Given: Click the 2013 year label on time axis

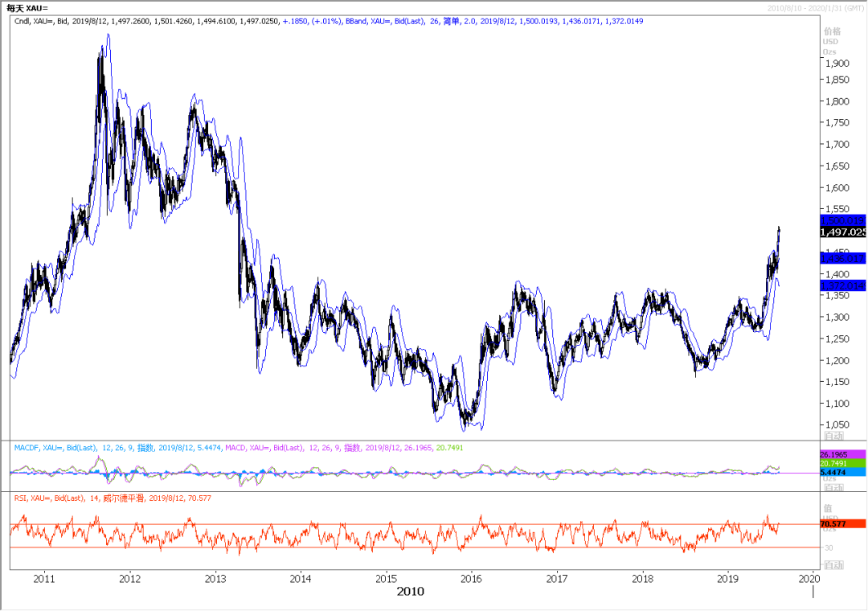Looking at the screenshot, I should [x=215, y=579].
